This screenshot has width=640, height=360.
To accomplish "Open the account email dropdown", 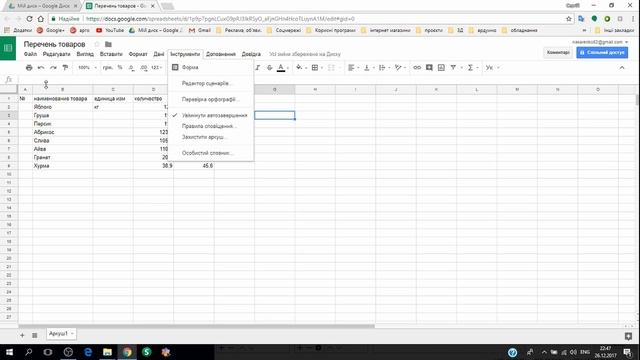I will (600, 42).
